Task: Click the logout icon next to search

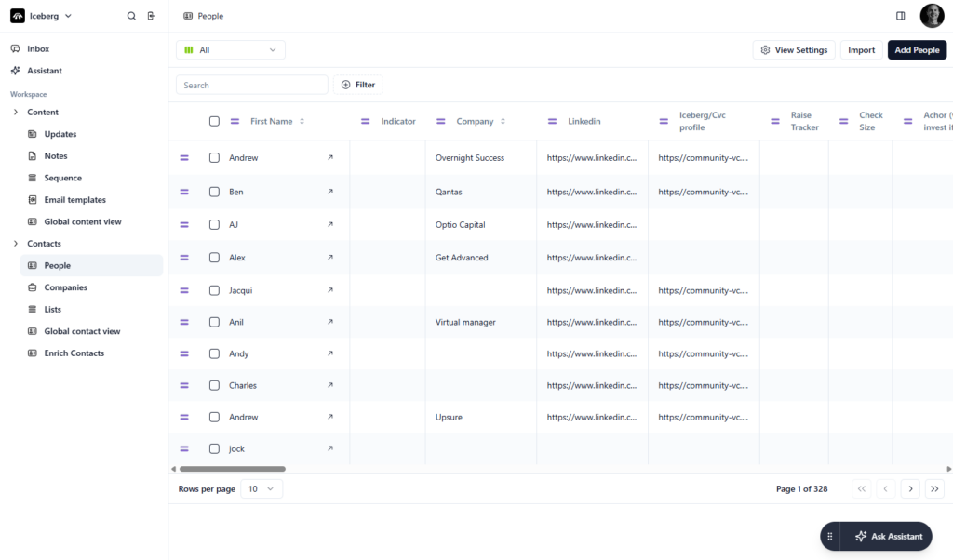Action: point(152,16)
